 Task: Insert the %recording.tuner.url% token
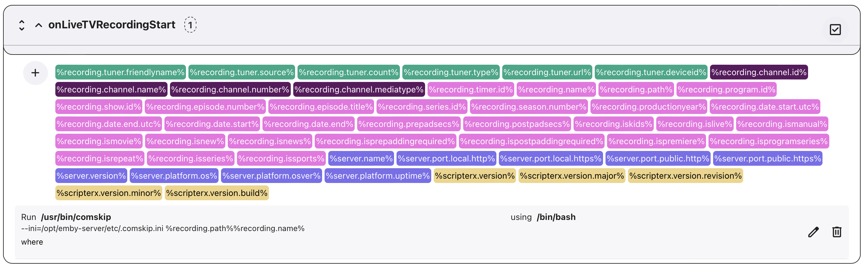(x=547, y=72)
